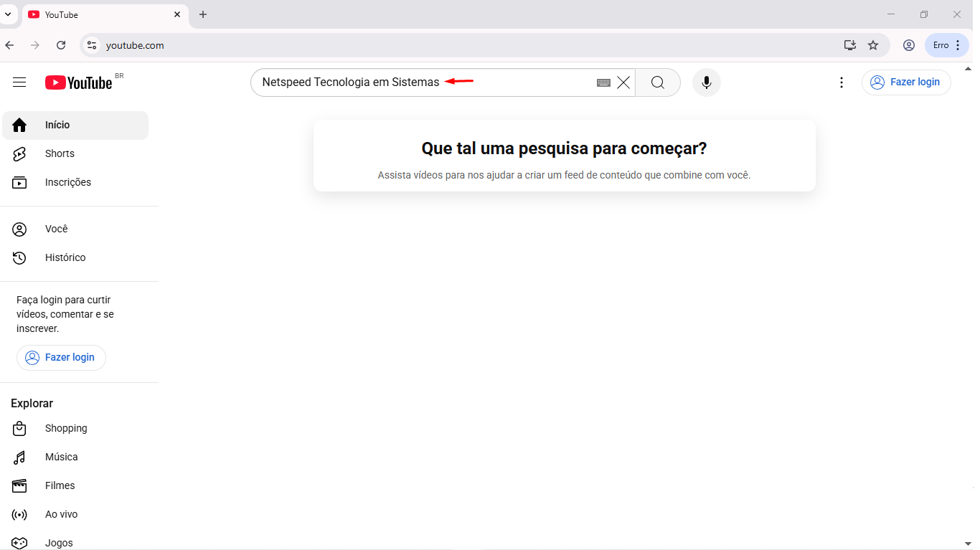Click the YouTube search magnifier button
This screenshot has height=550, width=980.
pyautogui.click(x=657, y=82)
